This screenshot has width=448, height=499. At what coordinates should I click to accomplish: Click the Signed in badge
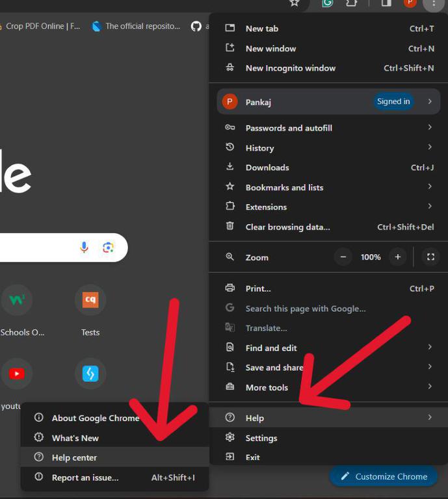[393, 101]
